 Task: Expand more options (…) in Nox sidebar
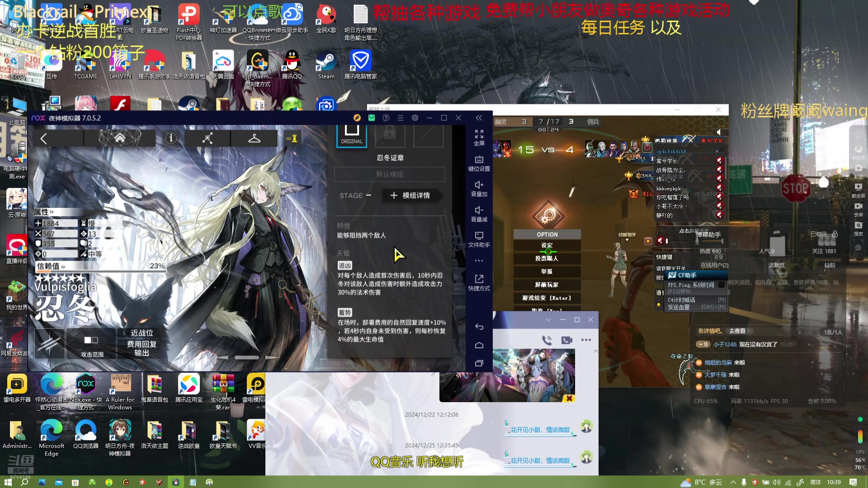479,261
